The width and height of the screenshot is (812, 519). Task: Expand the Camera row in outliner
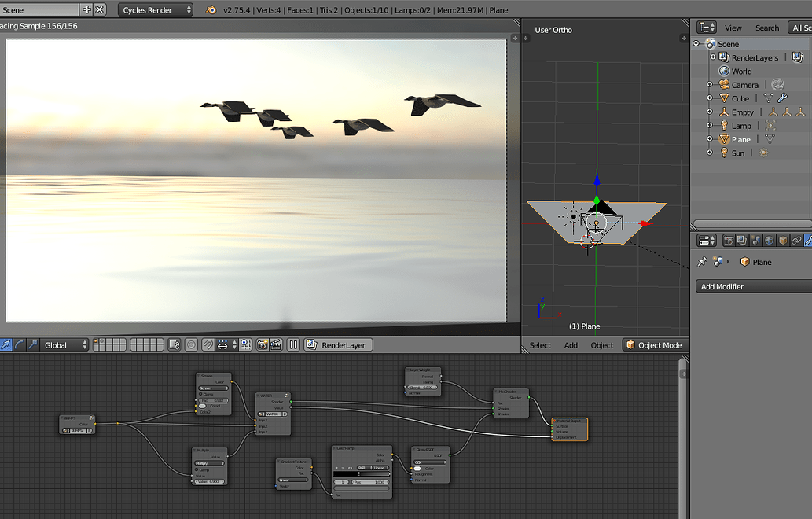tap(710, 84)
